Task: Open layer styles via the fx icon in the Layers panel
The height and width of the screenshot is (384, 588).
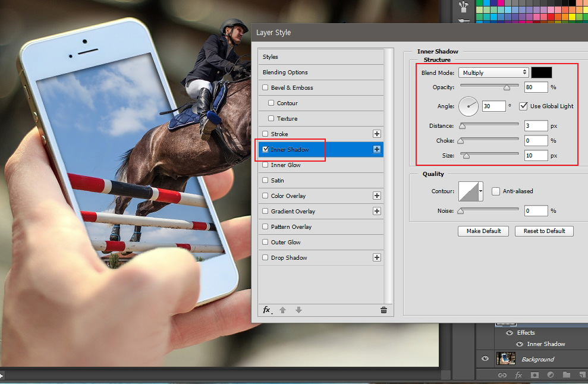Action: (518, 375)
